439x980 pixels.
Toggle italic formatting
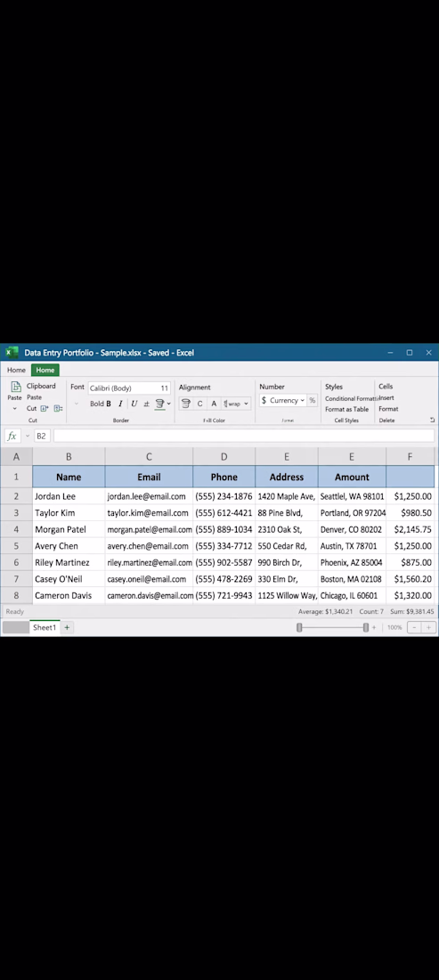click(120, 404)
